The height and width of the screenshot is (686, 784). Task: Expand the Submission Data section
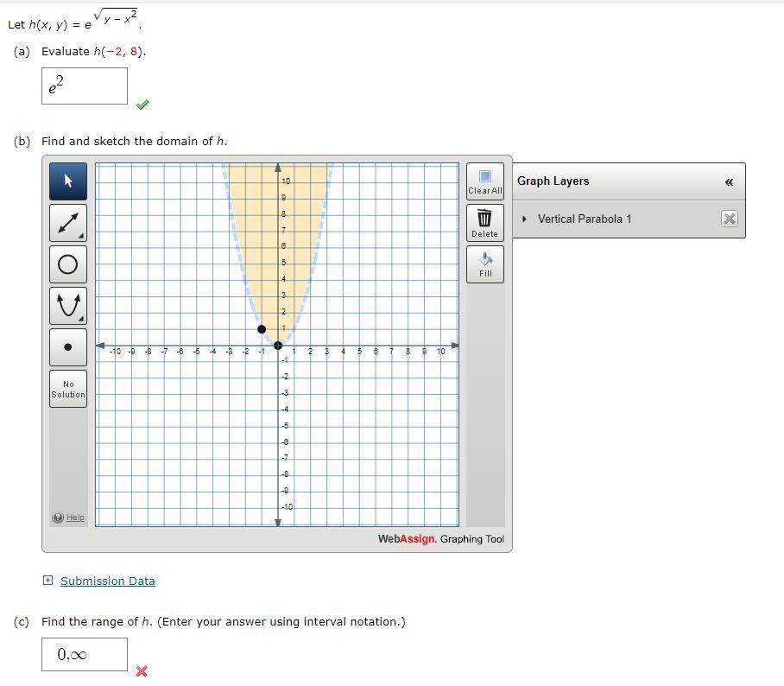(x=49, y=581)
